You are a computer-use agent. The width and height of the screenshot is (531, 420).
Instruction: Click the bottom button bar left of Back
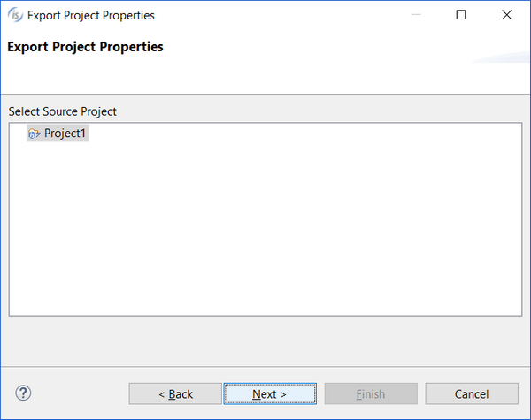[80, 394]
